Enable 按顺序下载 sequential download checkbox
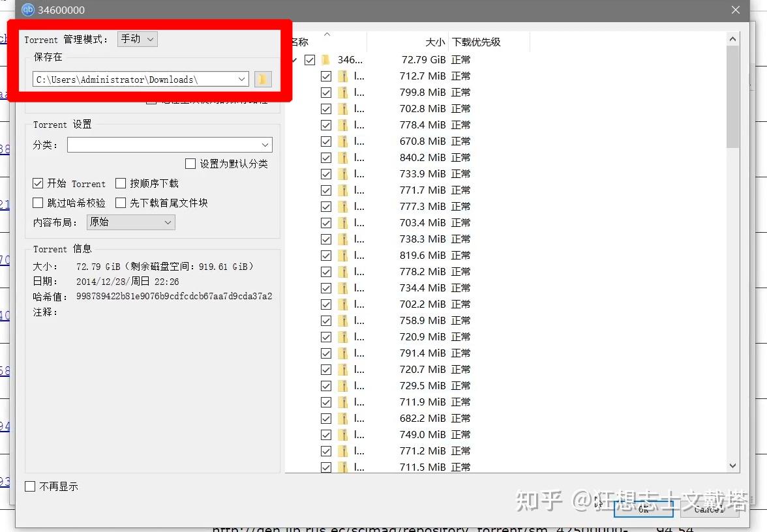 [120, 183]
